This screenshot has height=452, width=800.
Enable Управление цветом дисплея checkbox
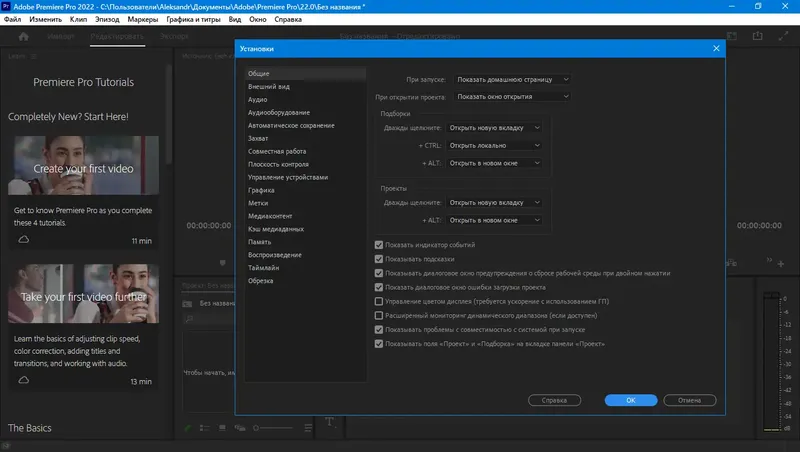coord(379,302)
